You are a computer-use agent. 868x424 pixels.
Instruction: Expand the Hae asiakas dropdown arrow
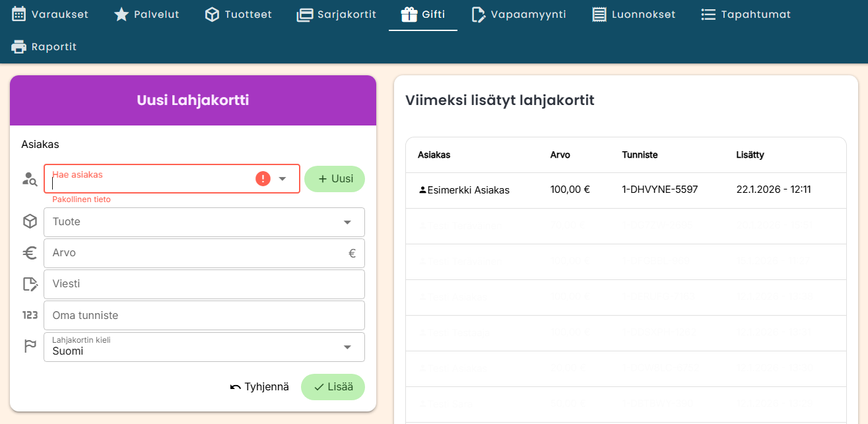pos(283,179)
